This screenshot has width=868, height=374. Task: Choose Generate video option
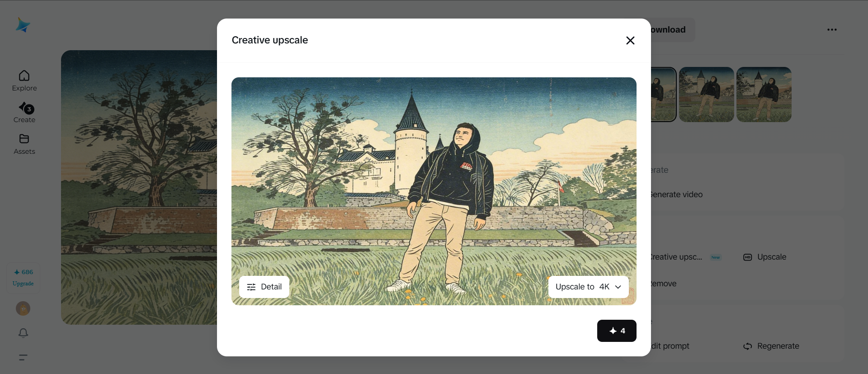pos(676,194)
